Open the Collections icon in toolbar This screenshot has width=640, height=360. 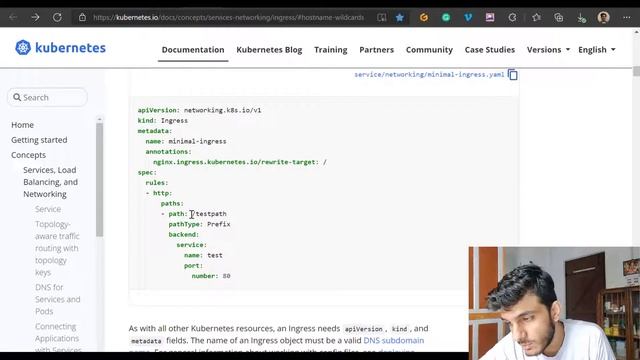[558, 17]
